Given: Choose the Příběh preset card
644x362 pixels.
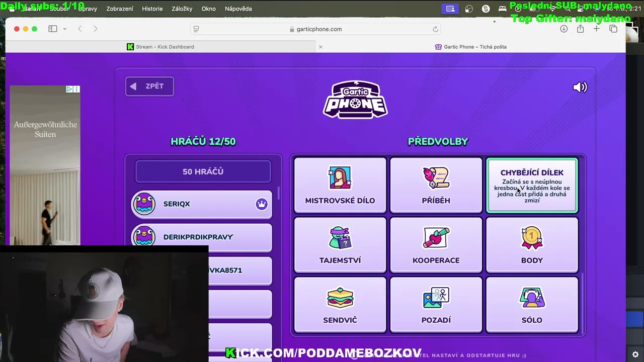Looking at the screenshot, I should [x=436, y=185].
